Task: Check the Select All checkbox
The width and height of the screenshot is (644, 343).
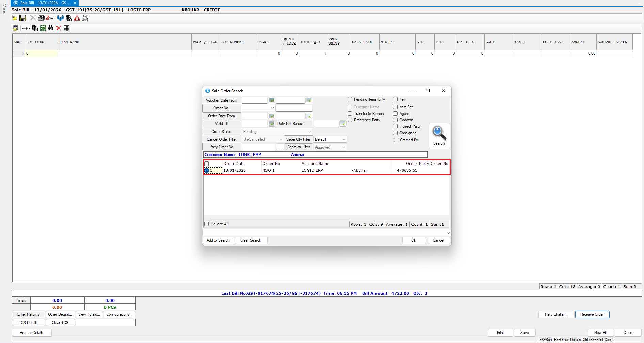Action: 207,224
